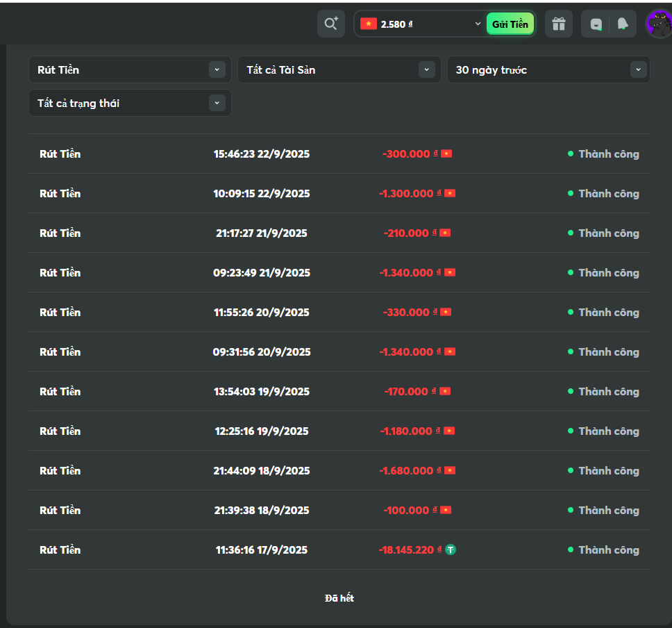Click the Vietnam flag in balance box
The image size is (672, 628).
(369, 24)
